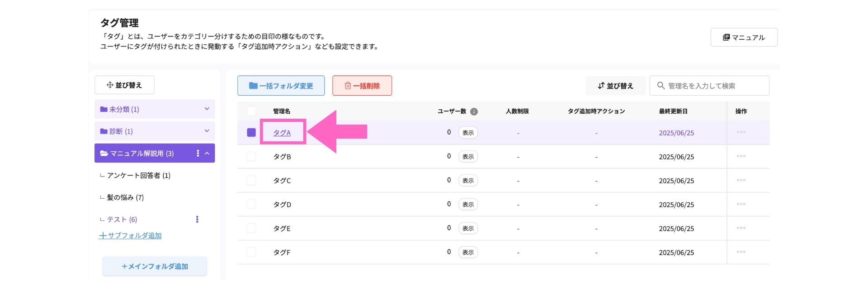The image size is (868, 289).
Task: Toggle the select-all header checkbox
Action: tap(251, 111)
